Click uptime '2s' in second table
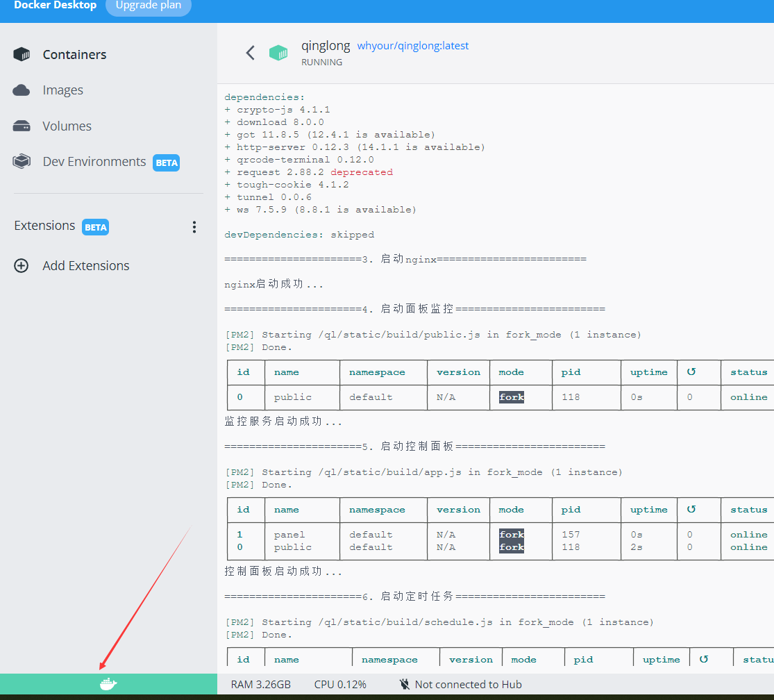The image size is (774, 700). (x=637, y=547)
